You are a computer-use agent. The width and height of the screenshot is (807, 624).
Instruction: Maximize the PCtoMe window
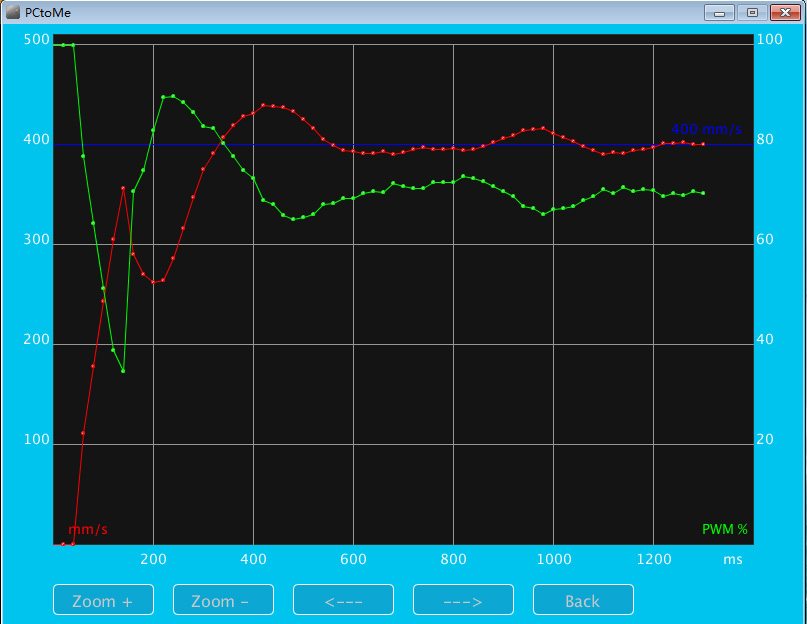(x=752, y=12)
